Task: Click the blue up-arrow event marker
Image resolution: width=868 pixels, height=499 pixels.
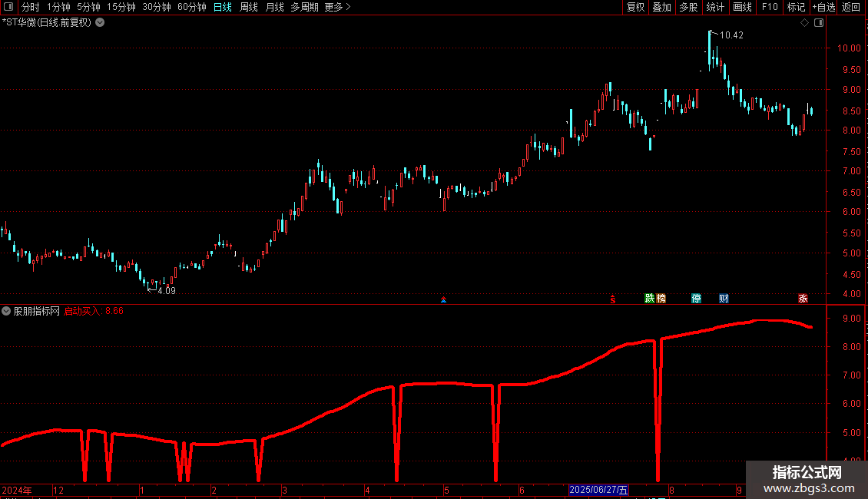Action: point(443,299)
